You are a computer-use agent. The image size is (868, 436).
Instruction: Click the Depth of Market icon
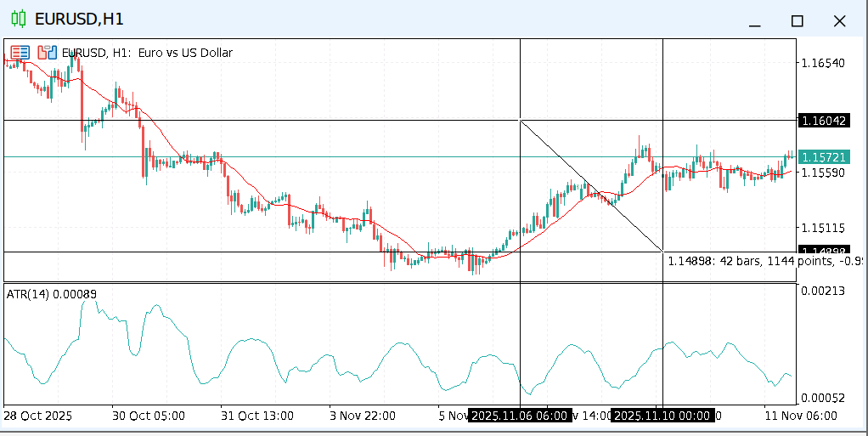(x=47, y=53)
